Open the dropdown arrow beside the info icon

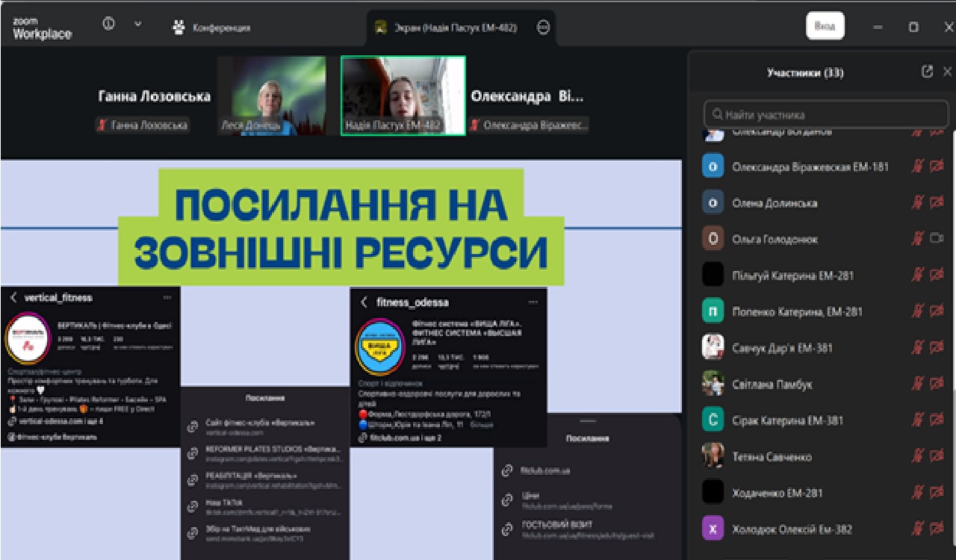tap(137, 25)
